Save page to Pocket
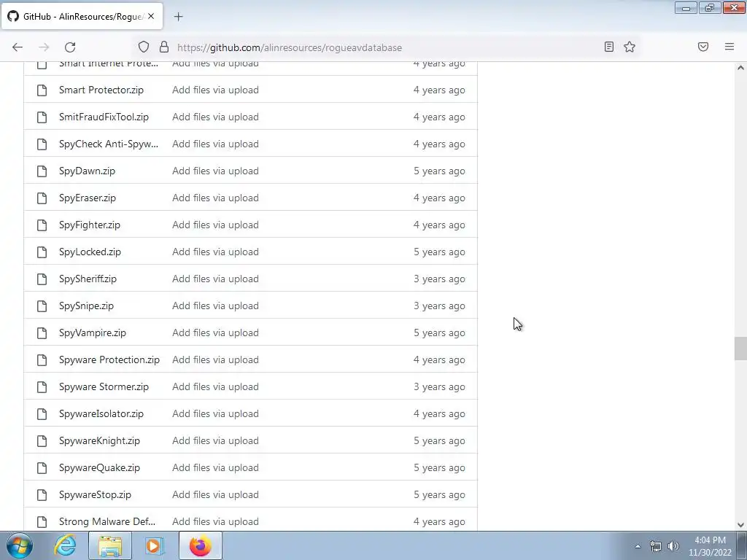The image size is (747, 560). (x=703, y=47)
